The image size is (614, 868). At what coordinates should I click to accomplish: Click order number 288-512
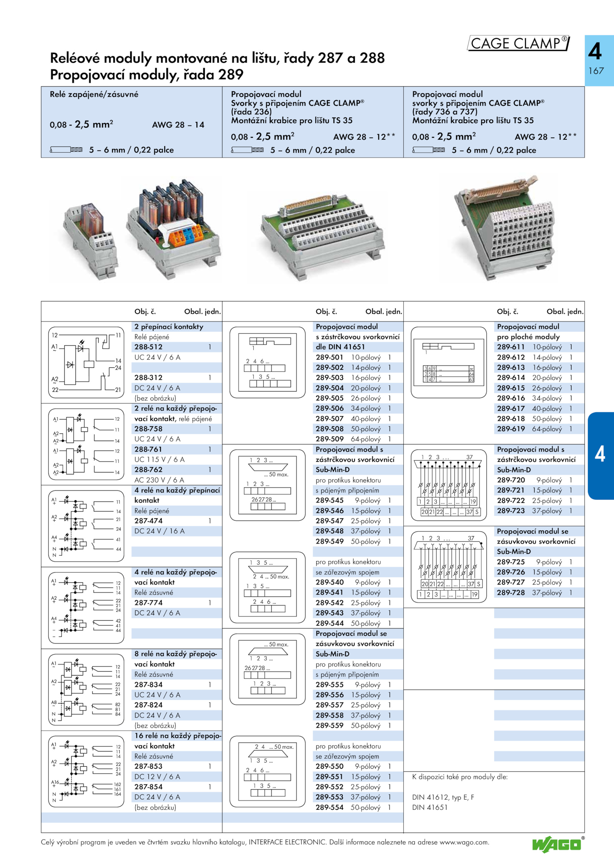(x=149, y=347)
